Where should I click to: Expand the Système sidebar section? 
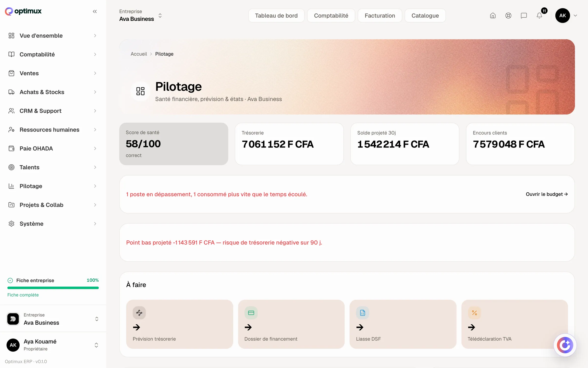coord(53,224)
